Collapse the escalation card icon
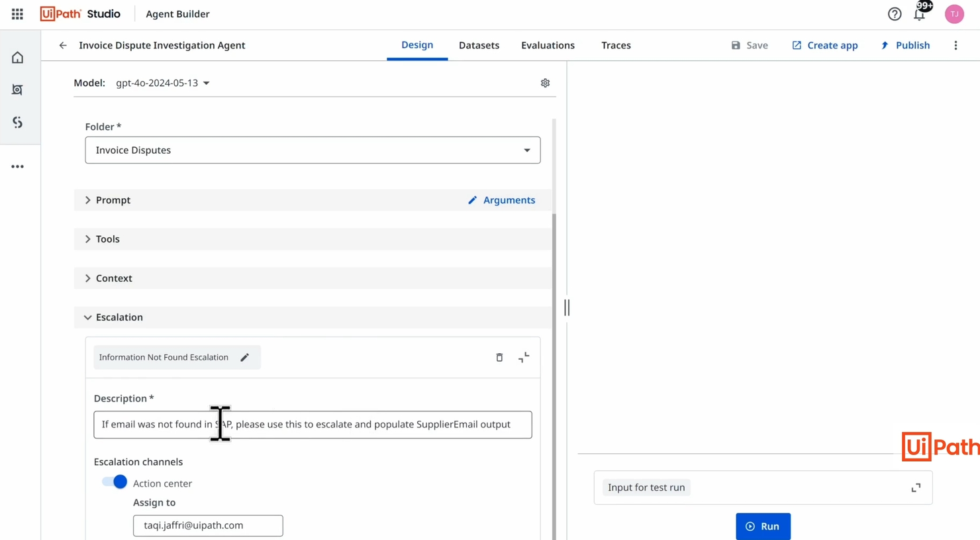This screenshot has width=980, height=540. (x=524, y=357)
